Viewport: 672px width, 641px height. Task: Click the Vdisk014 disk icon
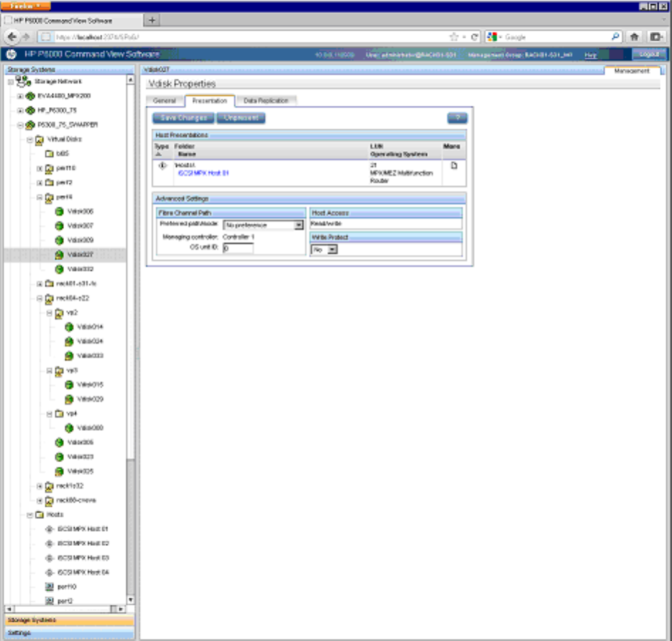(69, 327)
